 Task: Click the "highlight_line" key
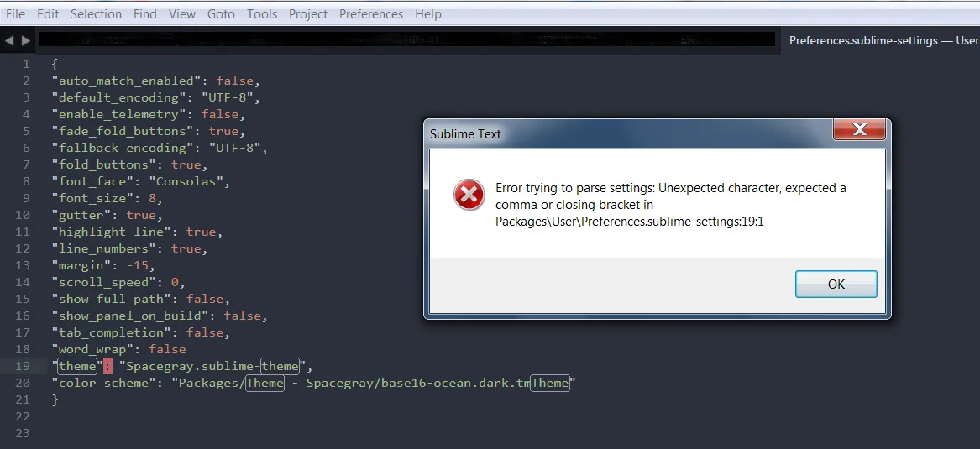pyautogui.click(x=111, y=232)
